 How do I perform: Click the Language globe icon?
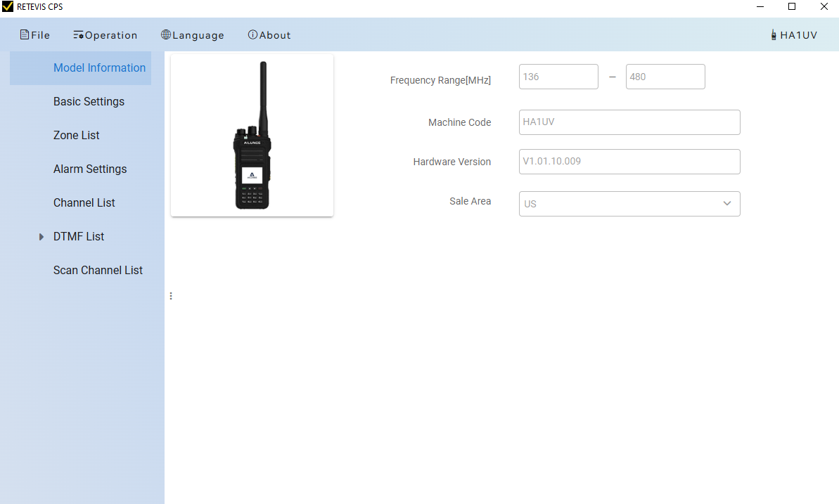pyautogui.click(x=166, y=35)
